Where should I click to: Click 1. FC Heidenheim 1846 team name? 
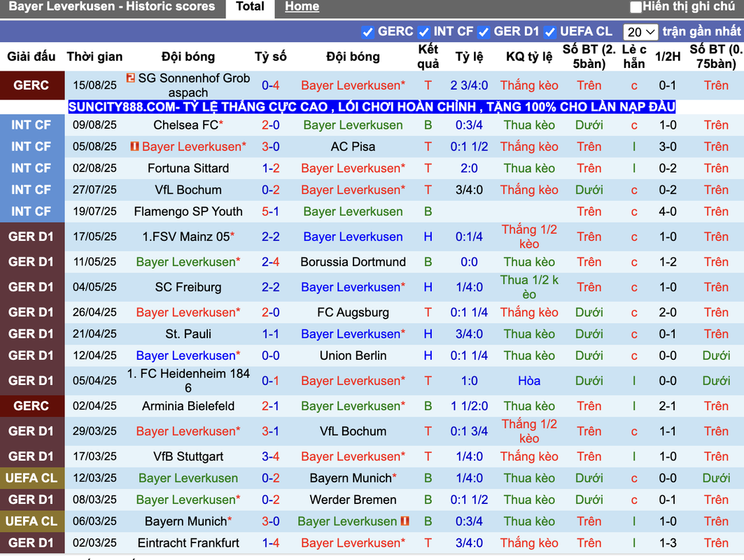click(188, 381)
